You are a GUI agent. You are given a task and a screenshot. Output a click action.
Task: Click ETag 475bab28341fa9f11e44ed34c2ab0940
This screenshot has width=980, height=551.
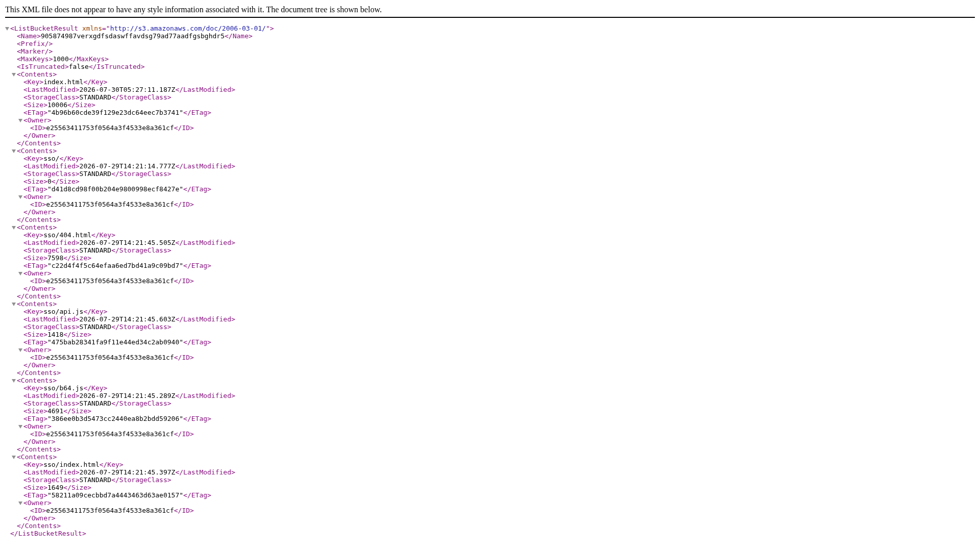pyautogui.click(x=115, y=342)
